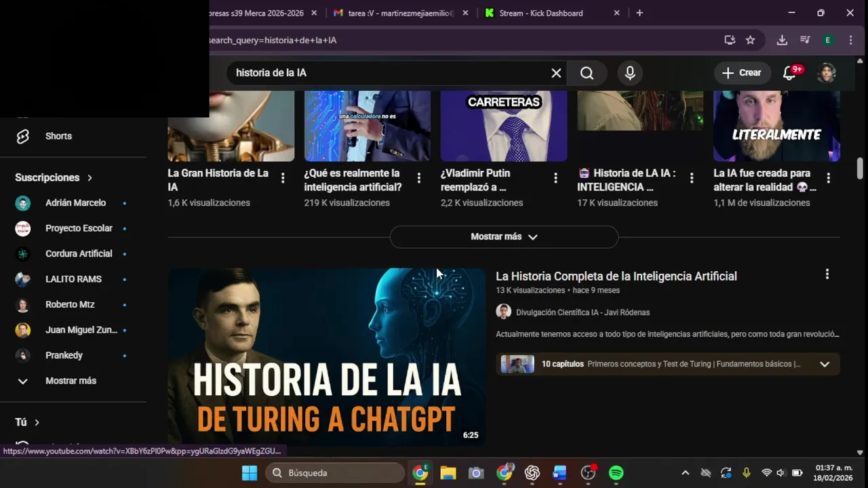Clear the search box with the X icon
This screenshot has width=868, height=488.
(556, 73)
